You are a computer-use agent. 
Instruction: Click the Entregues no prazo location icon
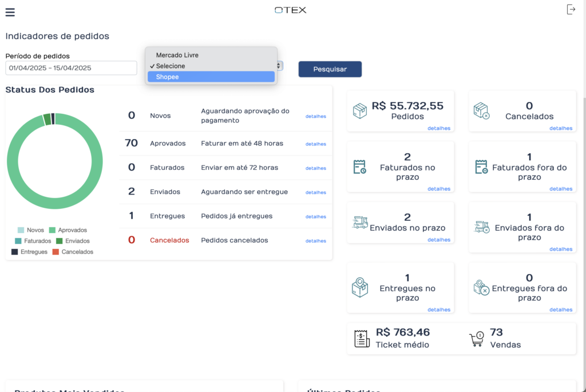coord(360,287)
